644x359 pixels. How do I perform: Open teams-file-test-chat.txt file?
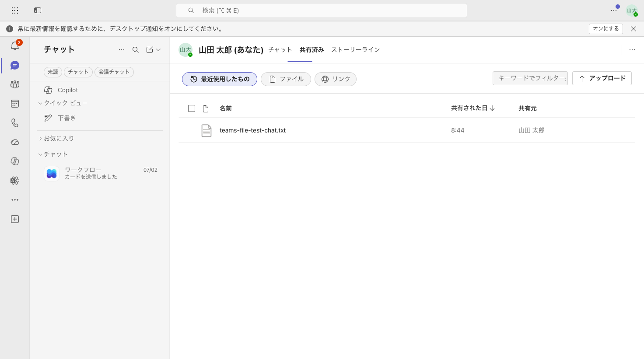(252, 130)
